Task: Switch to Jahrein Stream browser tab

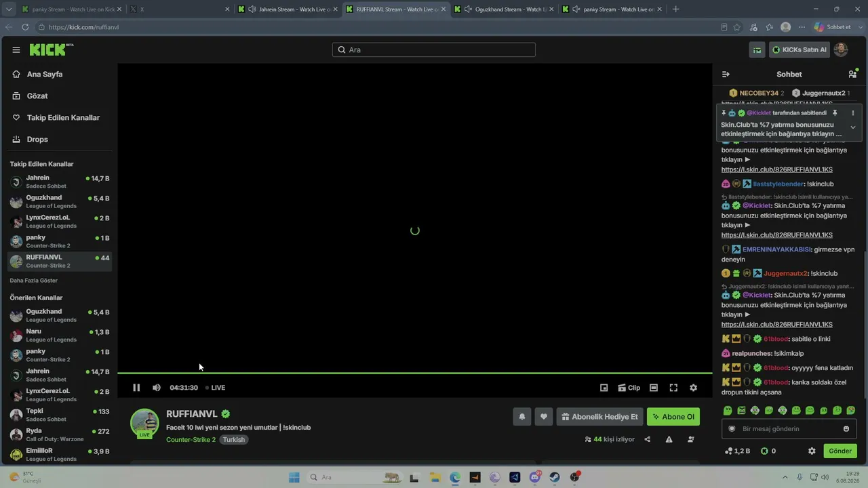Action: pos(287,9)
